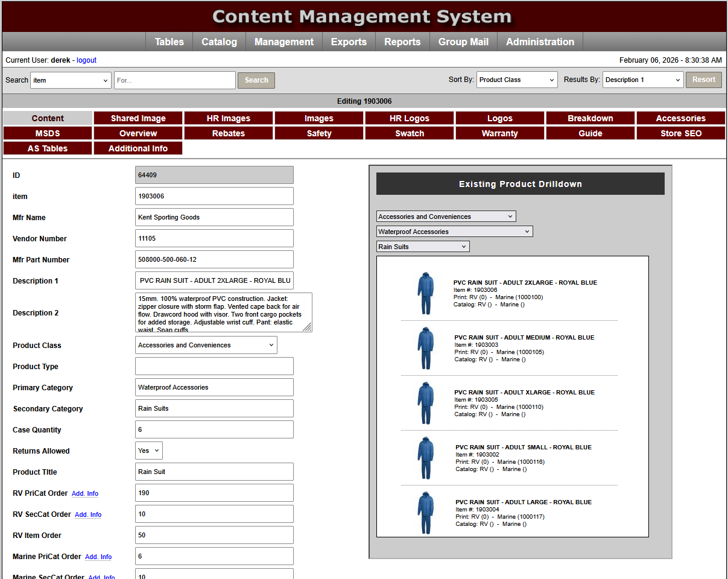Open the HR Logos tab

[x=409, y=118]
